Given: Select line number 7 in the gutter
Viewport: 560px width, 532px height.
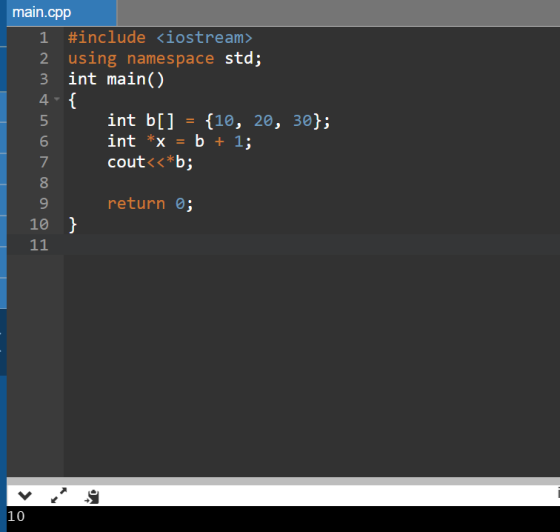Looking at the screenshot, I should 44,162.
